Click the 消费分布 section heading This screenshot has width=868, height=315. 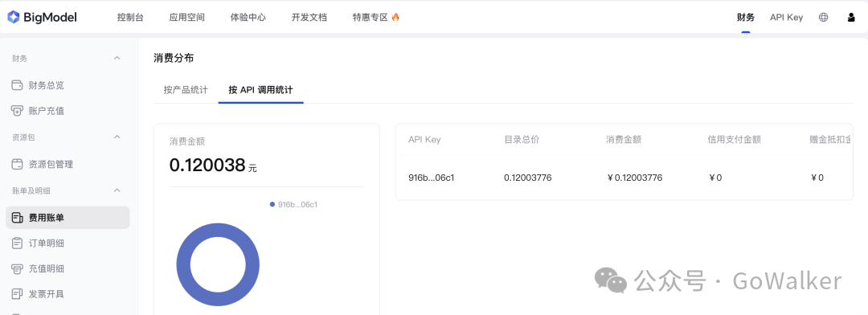[x=174, y=58]
